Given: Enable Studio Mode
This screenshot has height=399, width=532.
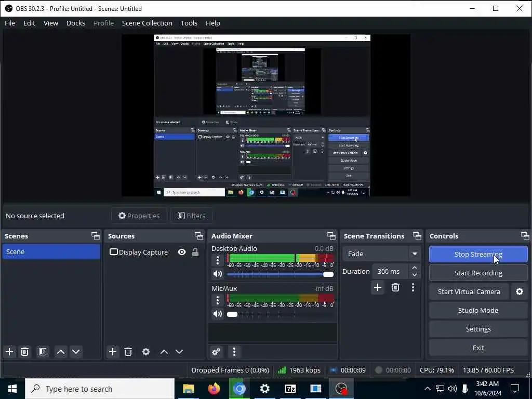Looking at the screenshot, I should 478,311.
